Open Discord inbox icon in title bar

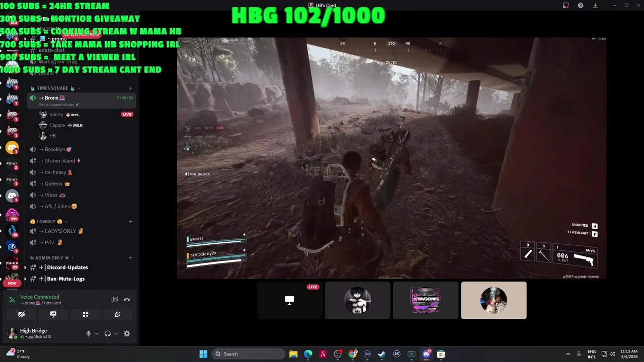point(566,6)
